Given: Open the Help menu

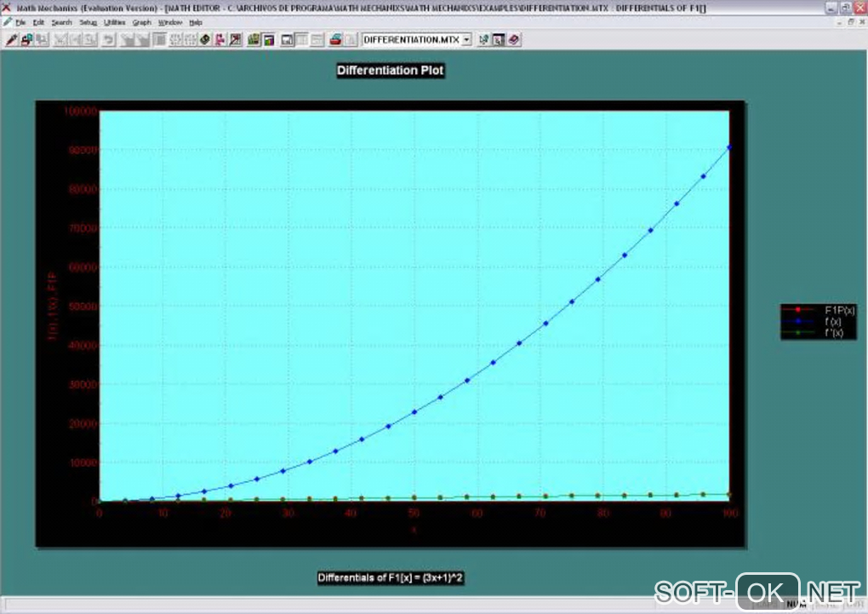Looking at the screenshot, I should [196, 23].
